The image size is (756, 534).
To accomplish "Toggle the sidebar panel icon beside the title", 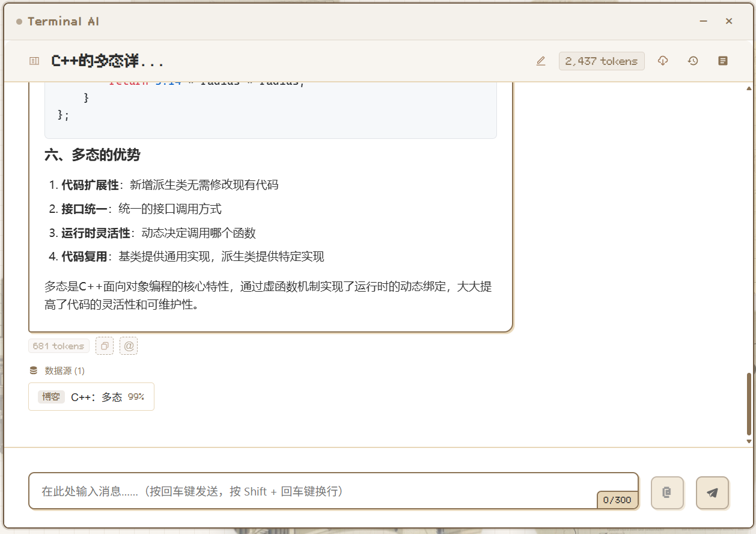I will click(34, 61).
